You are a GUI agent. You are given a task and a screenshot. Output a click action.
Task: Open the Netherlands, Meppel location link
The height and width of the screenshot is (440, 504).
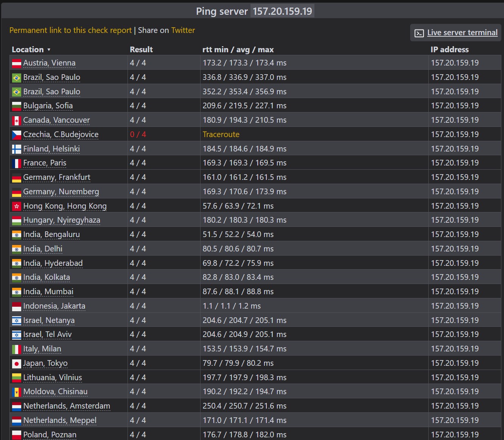click(60, 420)
